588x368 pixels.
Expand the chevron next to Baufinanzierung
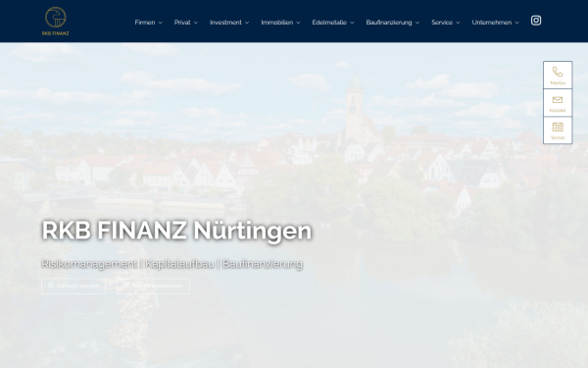(417, 23)
